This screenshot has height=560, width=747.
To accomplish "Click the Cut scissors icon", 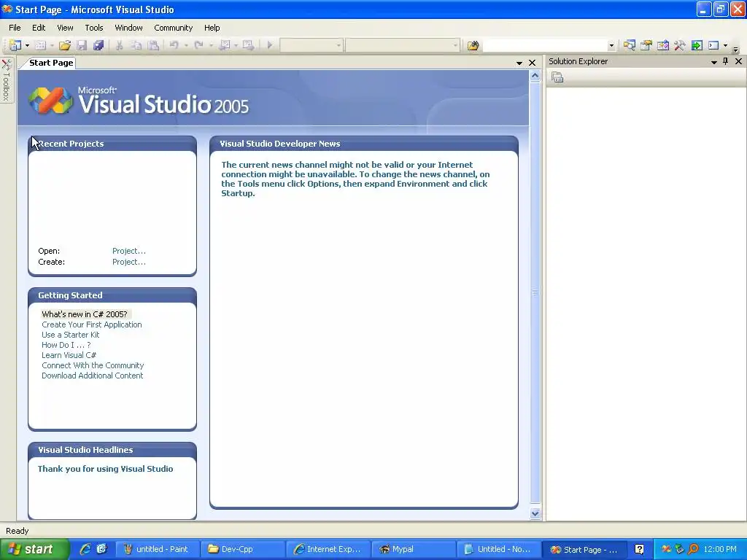I will click(x=119, y=45).
